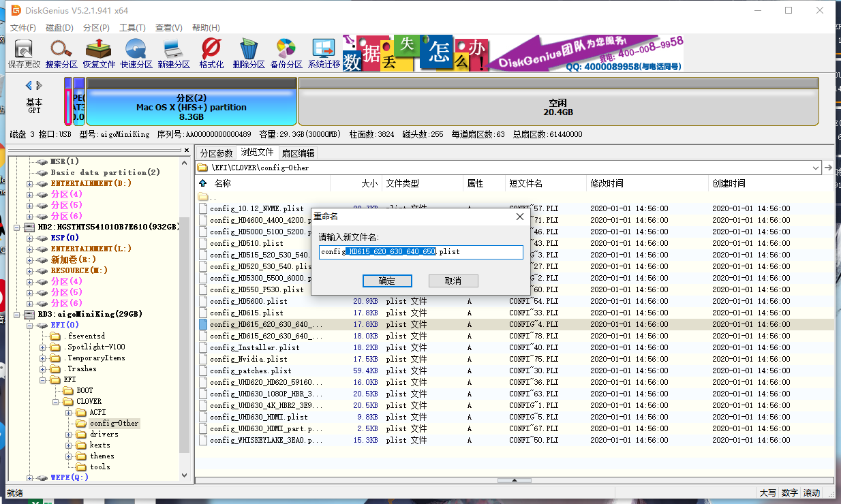The image size is (841, 504).
Task: Click the BOOT folder icon in tree
Action: [67, 390]
